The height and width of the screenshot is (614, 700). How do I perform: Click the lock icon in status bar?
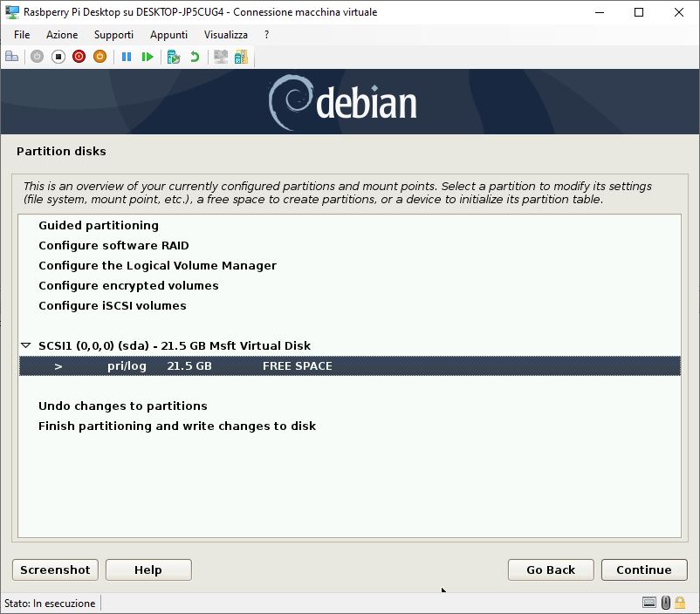(x=680, y=603)
